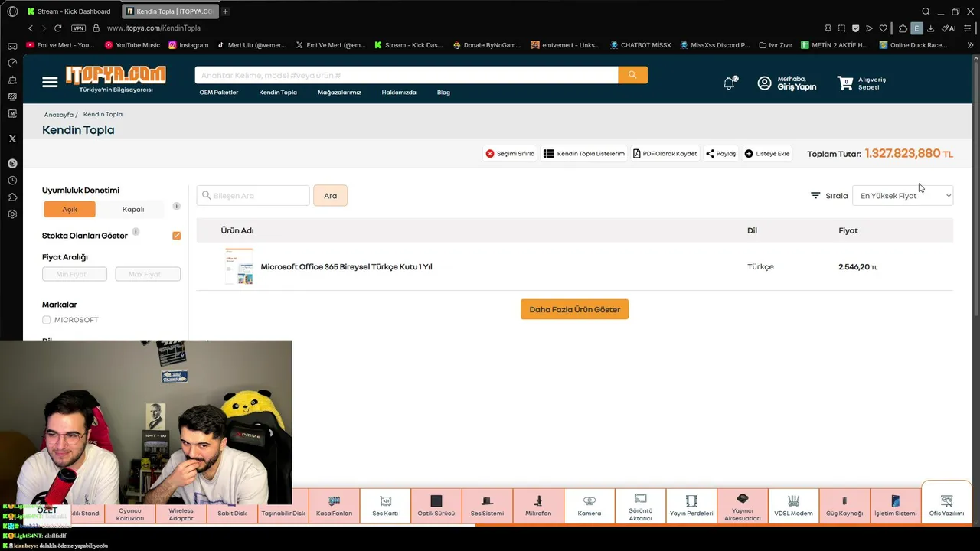Select the Kasa Fanları component category
The width and height of the screenshot is (980, 551).
[334, 506]
